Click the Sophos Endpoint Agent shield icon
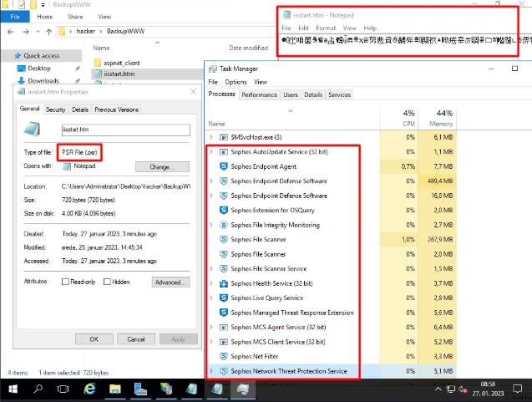Viewport: 532px width, 402px height. tap(224, 166)
